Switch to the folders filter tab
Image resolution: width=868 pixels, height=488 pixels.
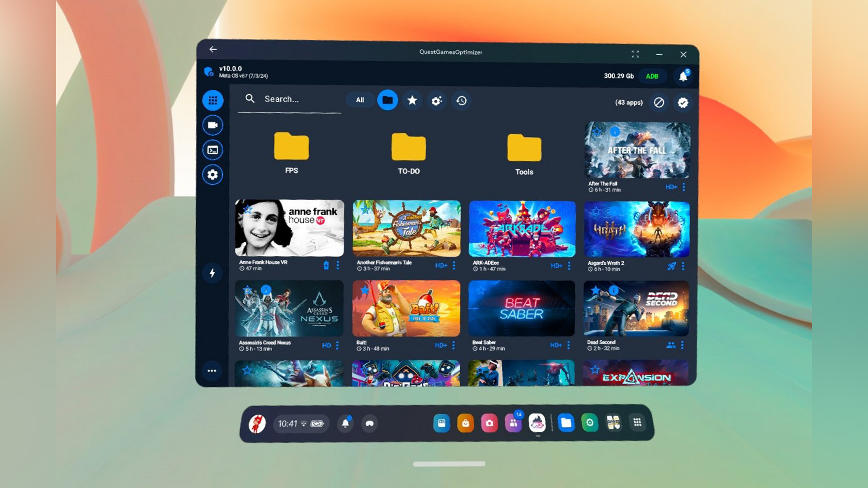coord(387,100)
